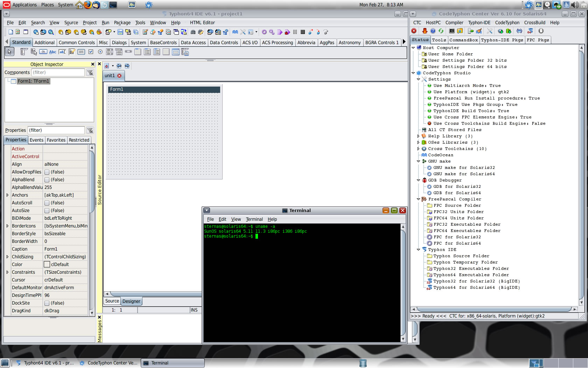588x368 pixels.
Task: Open the terminal icon in CodeTyphon Center toolbar
Action: pos(452,31)
